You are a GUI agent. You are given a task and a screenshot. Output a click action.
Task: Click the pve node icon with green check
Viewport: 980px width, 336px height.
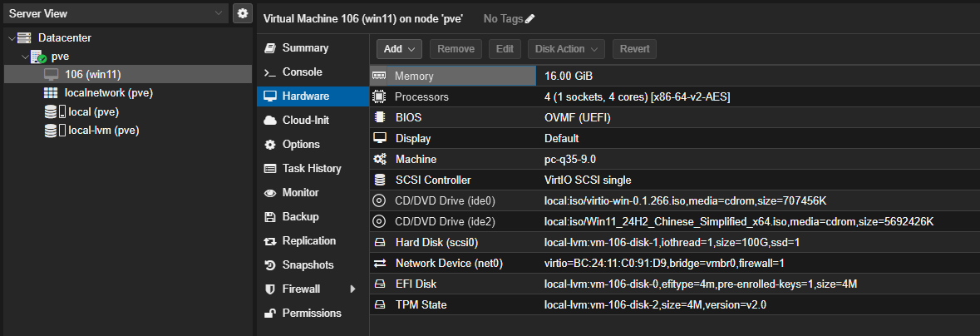click(38, 57)
